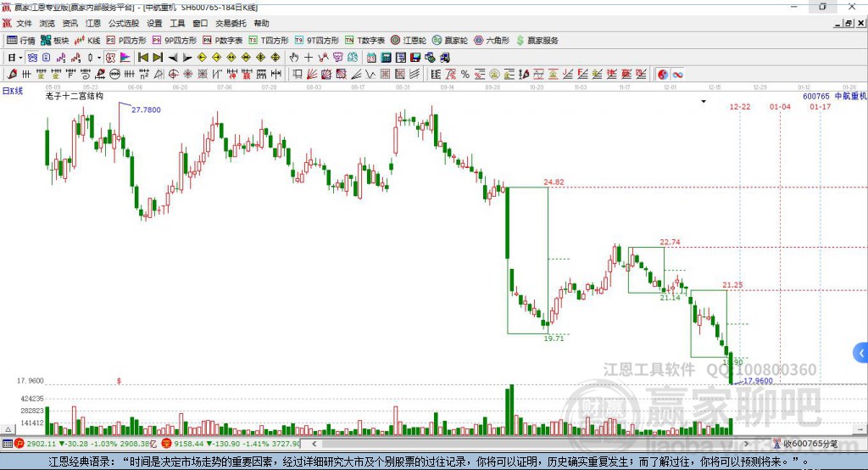Image resolution: width=868 pixels, height=470 pixels.
Task: Click the first yellow diamond arrow icon
Action: click(202, 58)
